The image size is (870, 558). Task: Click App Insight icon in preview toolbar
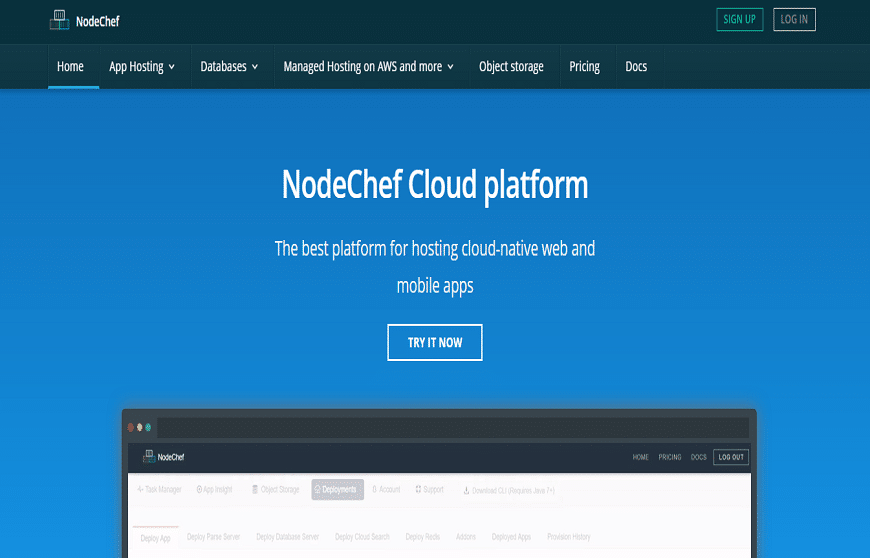(x=199, y=489)
